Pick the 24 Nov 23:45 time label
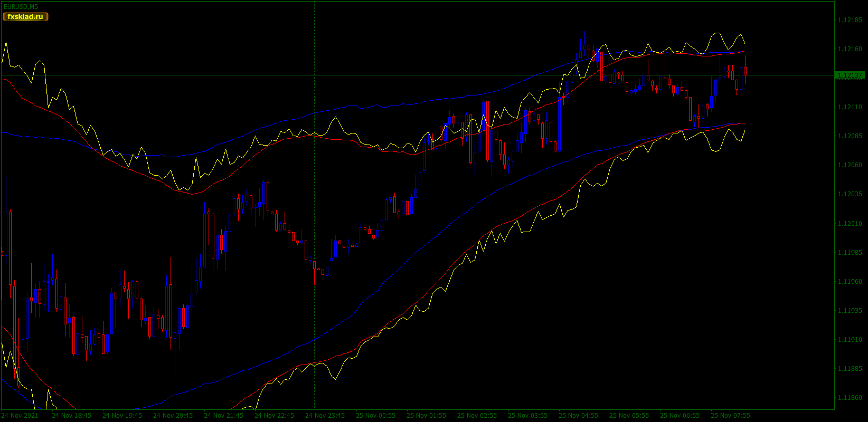Screen dimensions: 868x422 click(325, 416)
